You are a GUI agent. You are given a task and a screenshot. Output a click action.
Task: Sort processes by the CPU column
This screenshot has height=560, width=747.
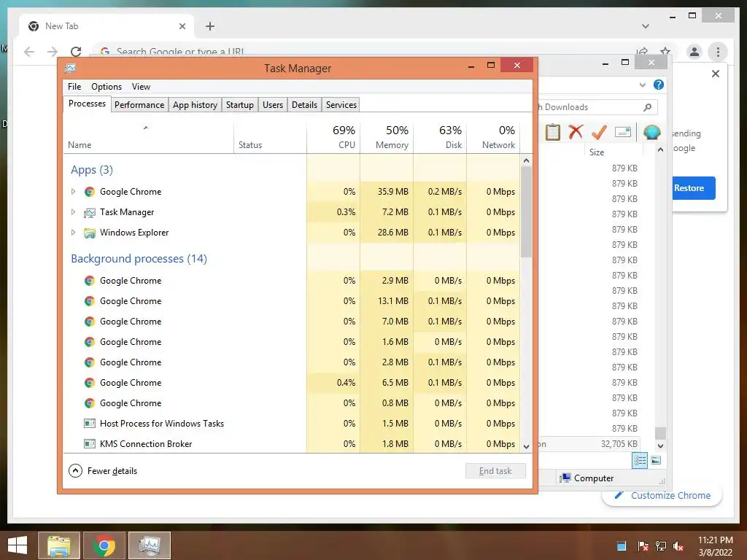[333, 137]
